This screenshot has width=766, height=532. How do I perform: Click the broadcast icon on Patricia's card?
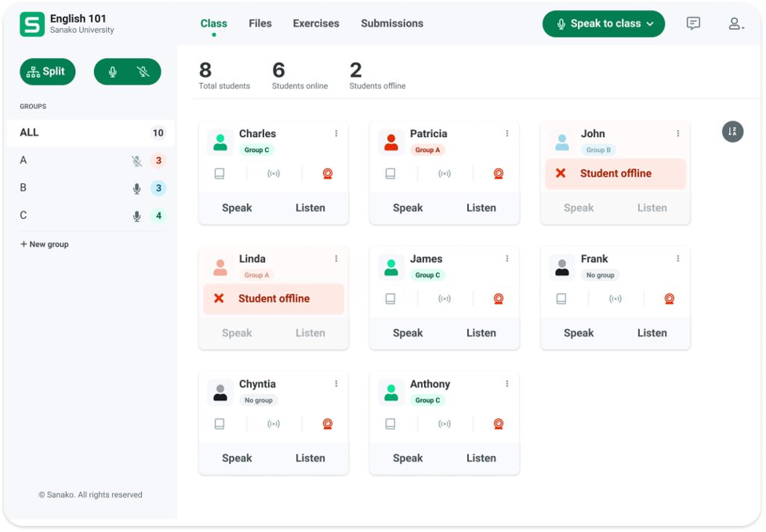tap(445, 174)
